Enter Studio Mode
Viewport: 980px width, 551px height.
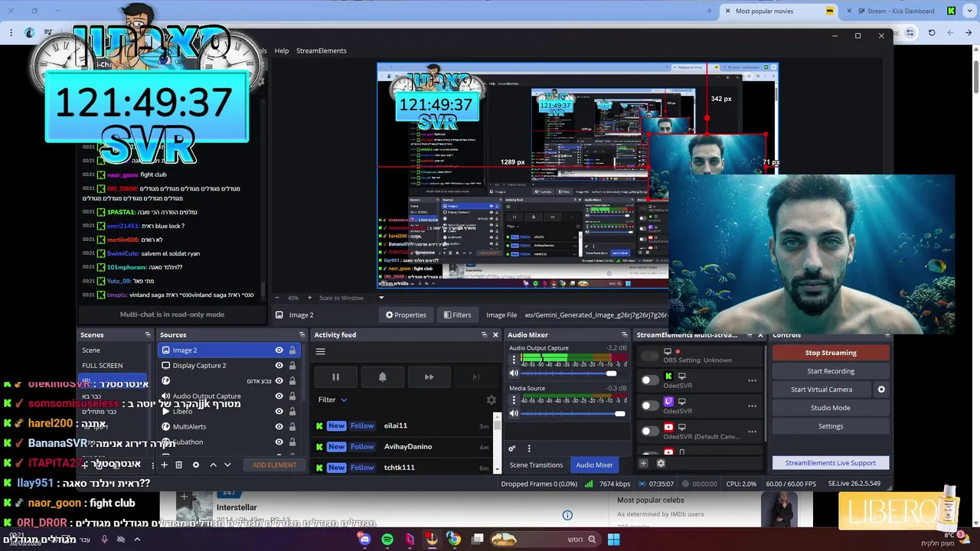pos(831,408)
